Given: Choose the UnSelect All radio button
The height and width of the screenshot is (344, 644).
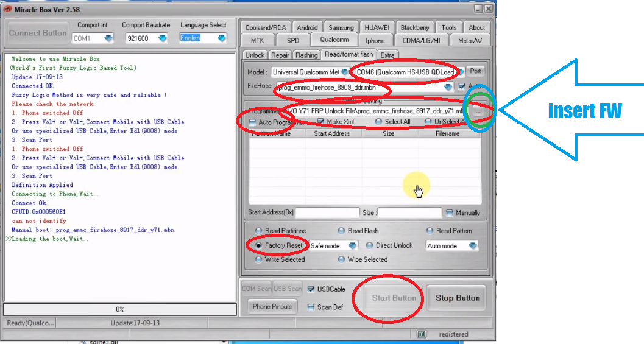Looking at the screenshot, I should coord(428,122).
